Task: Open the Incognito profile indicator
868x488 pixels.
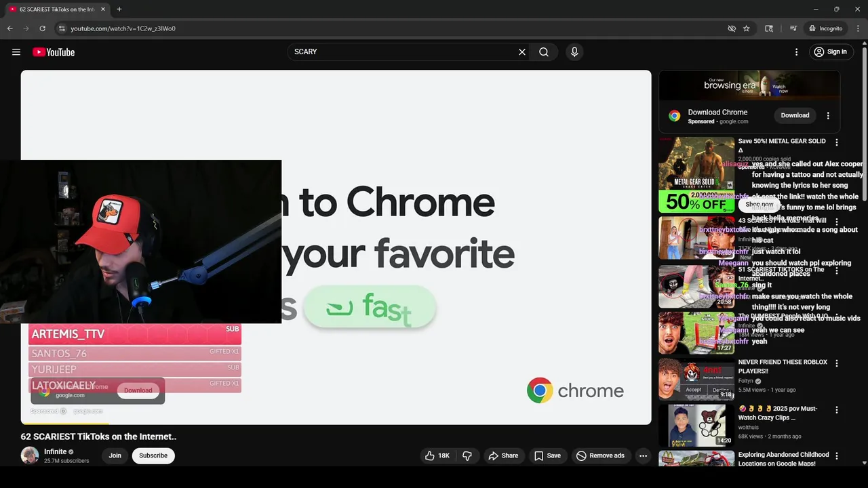Action: click(x=826, y=28)
